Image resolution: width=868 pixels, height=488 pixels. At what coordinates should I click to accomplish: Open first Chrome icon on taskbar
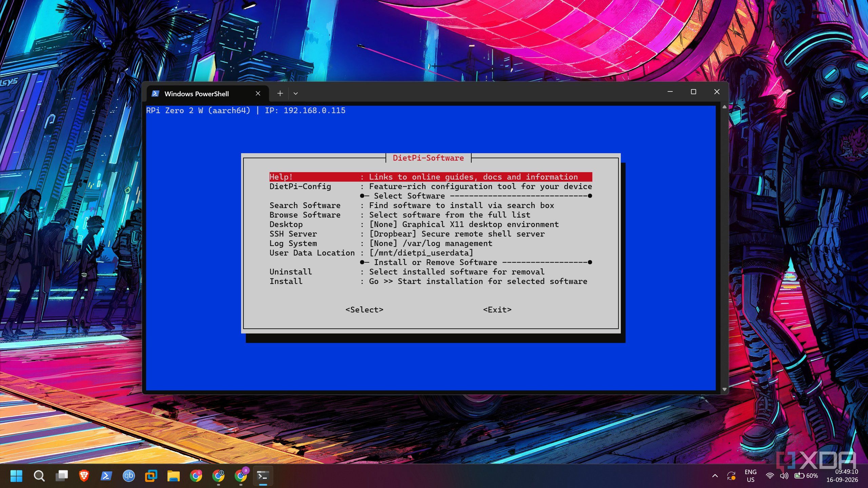coord(196,476)
